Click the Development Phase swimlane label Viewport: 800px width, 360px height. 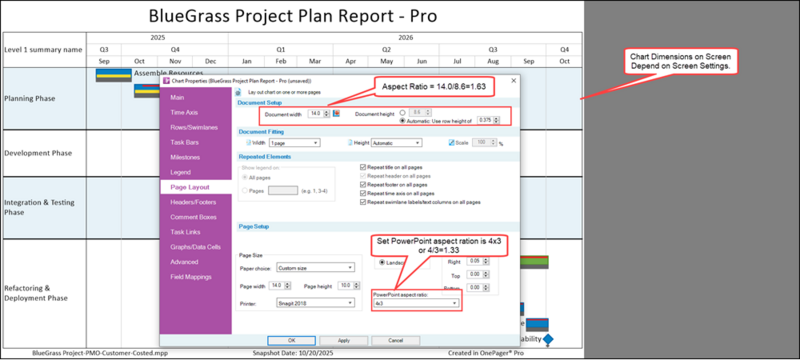[x=38, y=153]
